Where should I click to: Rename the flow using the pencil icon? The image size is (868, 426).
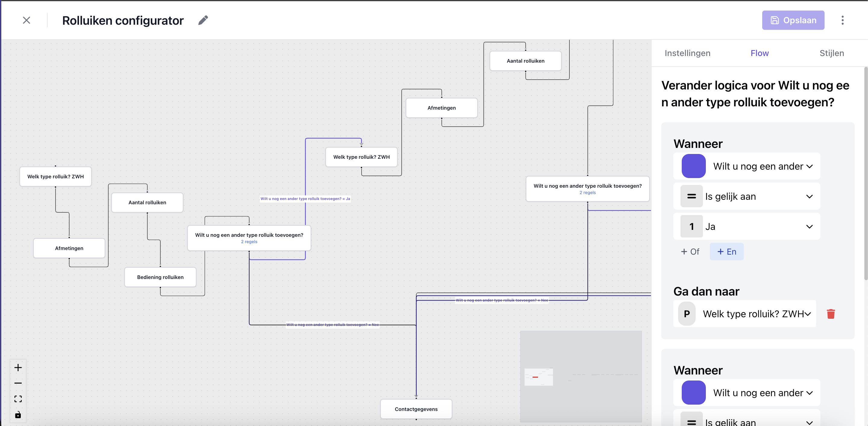pos(203,20)
